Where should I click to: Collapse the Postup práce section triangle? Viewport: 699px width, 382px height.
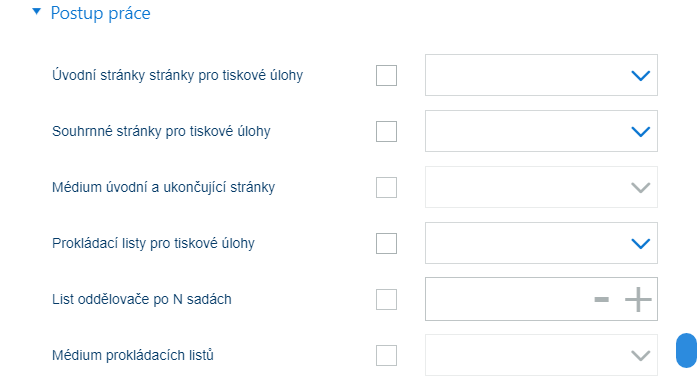point(37,12)
